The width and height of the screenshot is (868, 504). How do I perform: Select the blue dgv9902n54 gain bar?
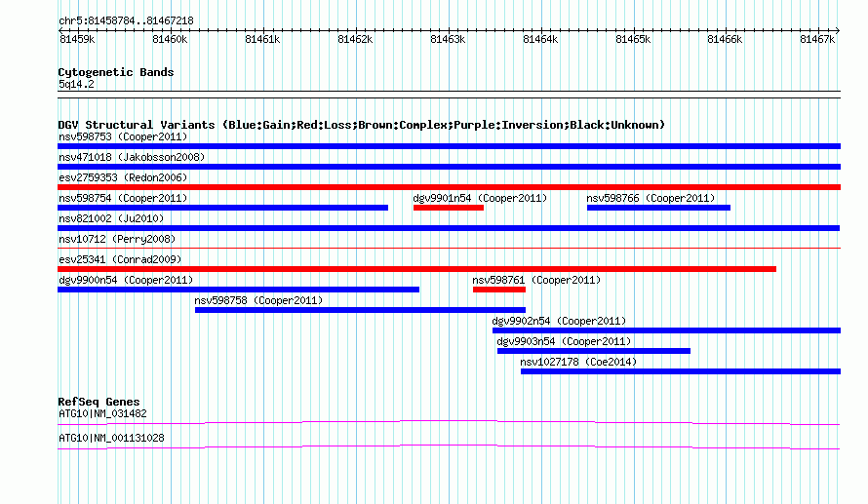pyautogui.click(x=666, y=330)
